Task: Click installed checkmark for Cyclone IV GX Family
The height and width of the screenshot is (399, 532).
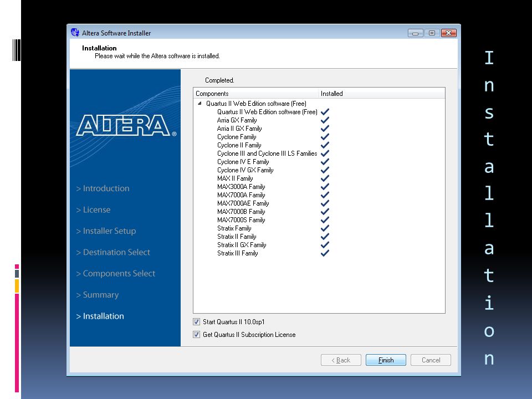Action: [x=325, y=170]
